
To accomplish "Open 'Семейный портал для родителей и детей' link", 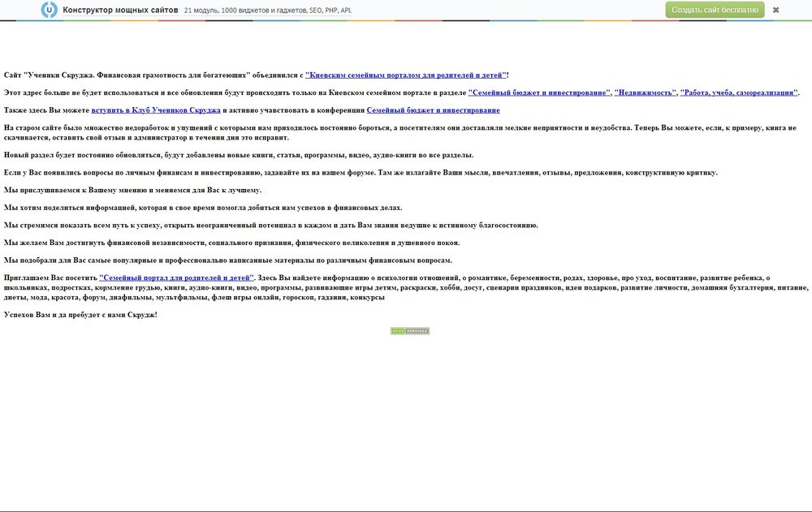I will (x=176, y=278).
